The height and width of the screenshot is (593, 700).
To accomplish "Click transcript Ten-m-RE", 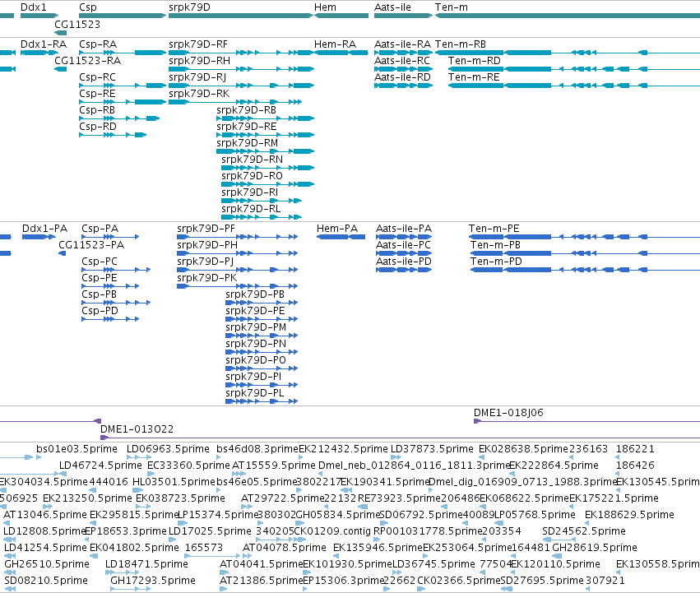I will pyautogui.click(x=474, y=77).
